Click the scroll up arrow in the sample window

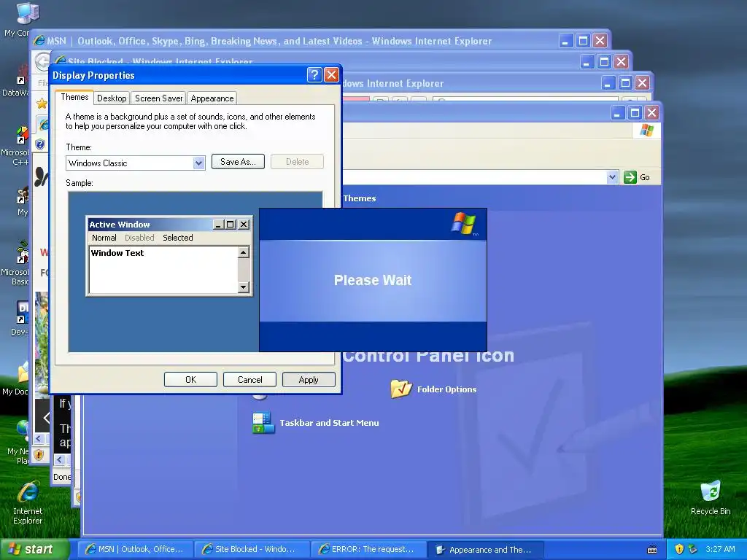[x=244, y=252]
